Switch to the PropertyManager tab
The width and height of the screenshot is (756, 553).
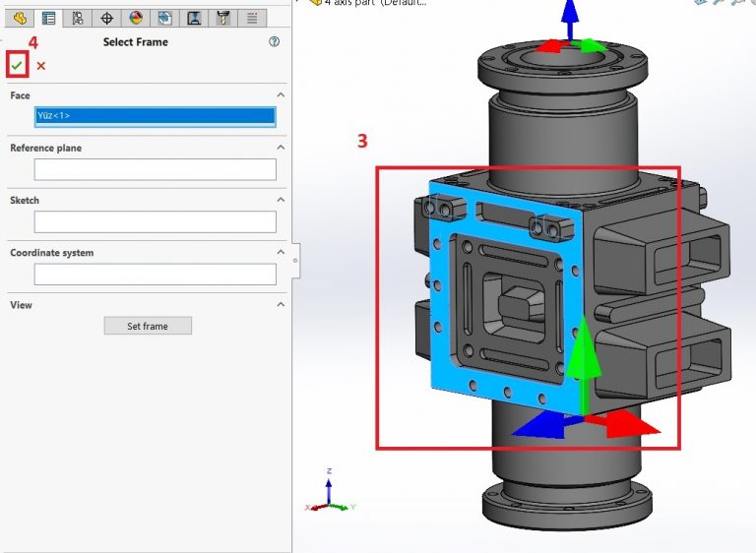pyautogui.click(x=48, y=17)
